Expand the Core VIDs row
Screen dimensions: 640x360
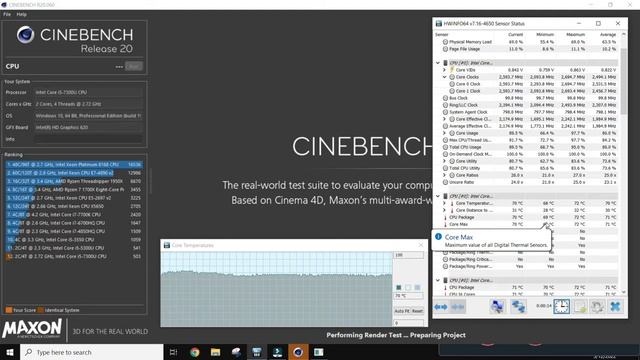coord(444,70)
